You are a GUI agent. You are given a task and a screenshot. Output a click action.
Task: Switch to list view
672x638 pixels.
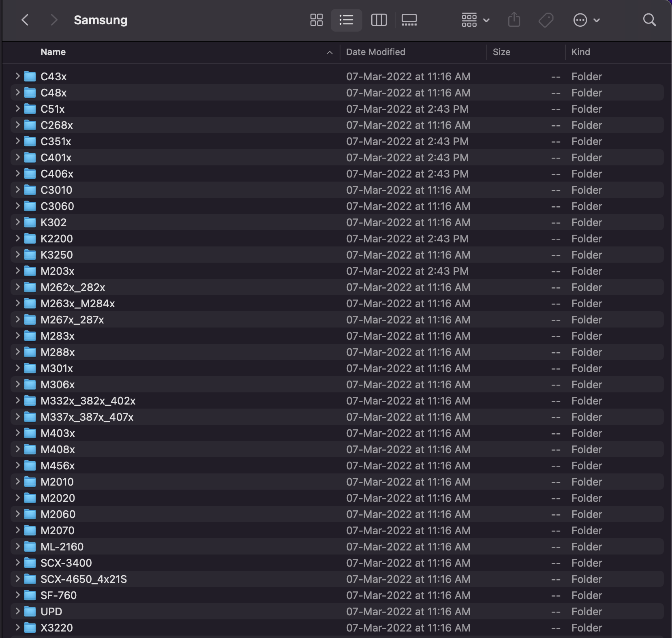coord(346,20)
